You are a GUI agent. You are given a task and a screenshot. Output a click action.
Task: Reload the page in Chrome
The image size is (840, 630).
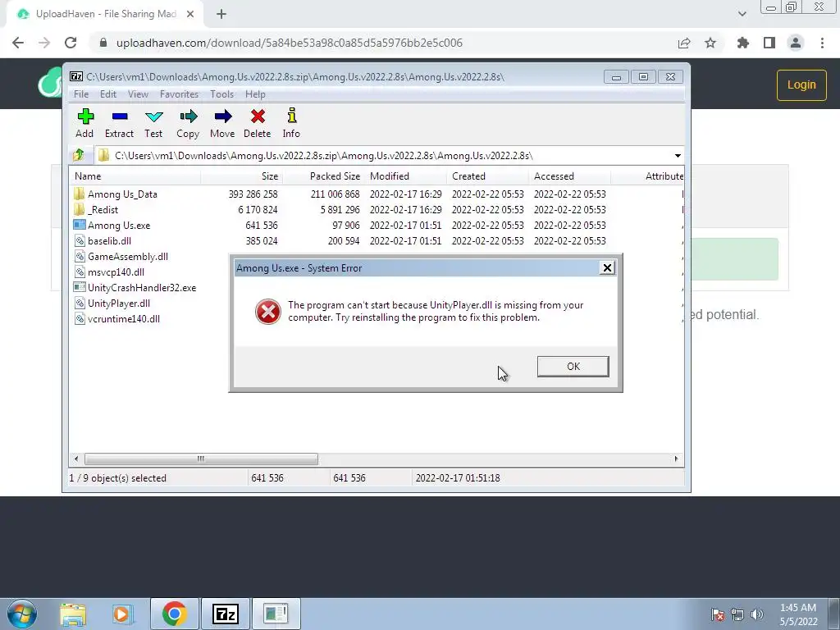click(x=71, y=43)
